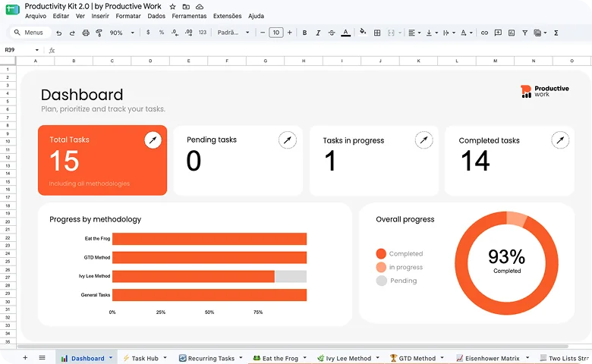Click the 93% donut chart
The width and height of the screenshot is (592, 364).
click(506, 263)
